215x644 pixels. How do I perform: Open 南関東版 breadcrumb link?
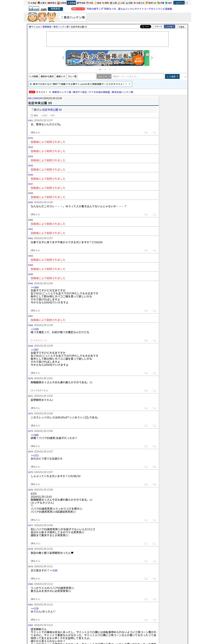pos(47,27)
